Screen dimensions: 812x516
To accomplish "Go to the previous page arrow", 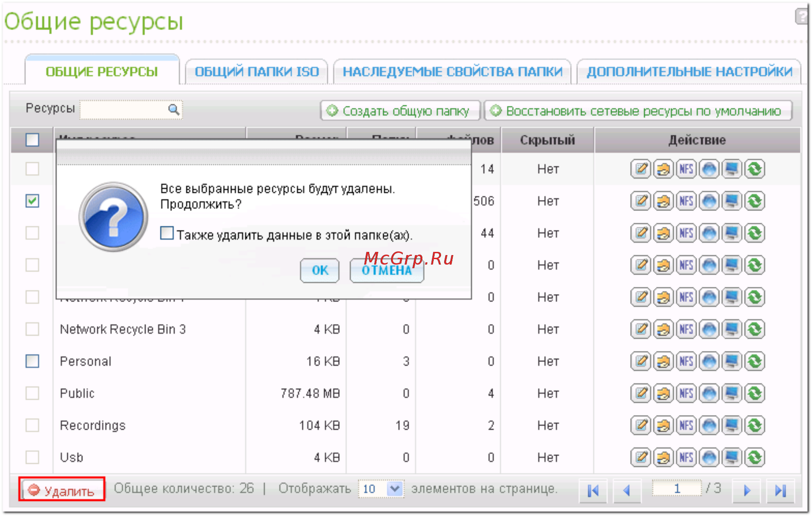I will coord(627,491).
